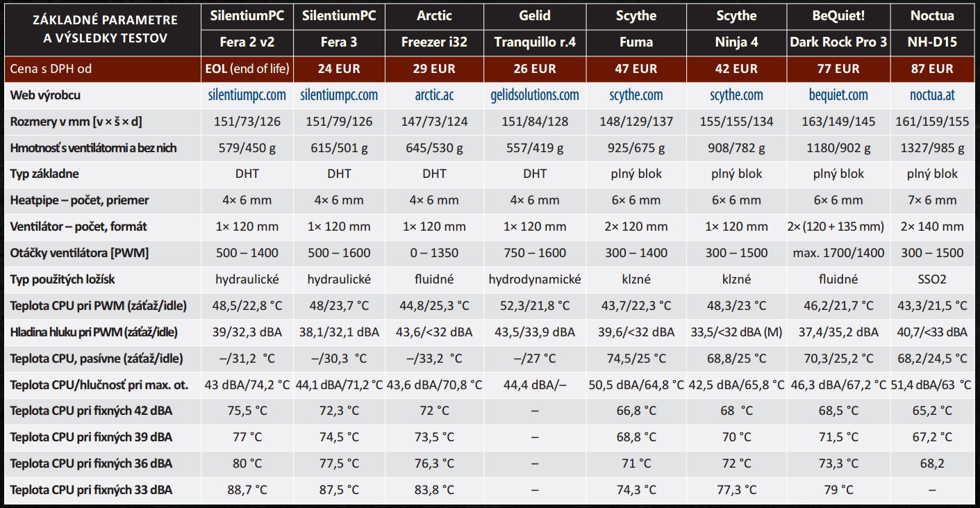Open the gelidsolutions.com website link

(x=535, y=95)
